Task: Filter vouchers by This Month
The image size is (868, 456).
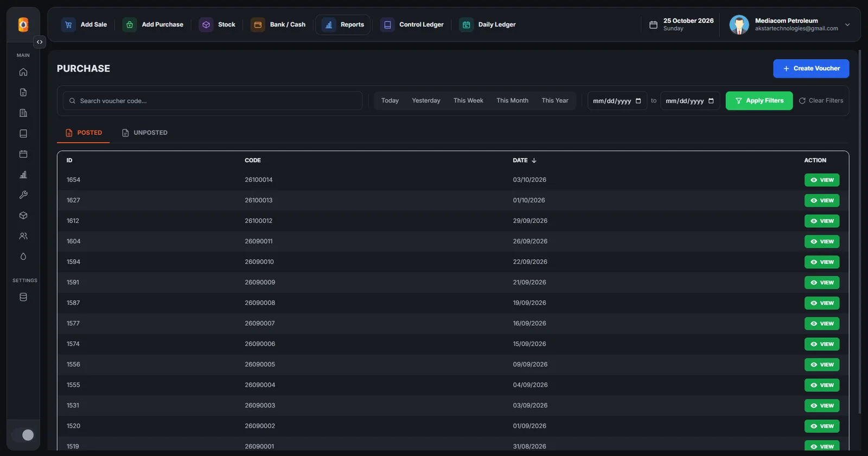Action: (512, 101)
